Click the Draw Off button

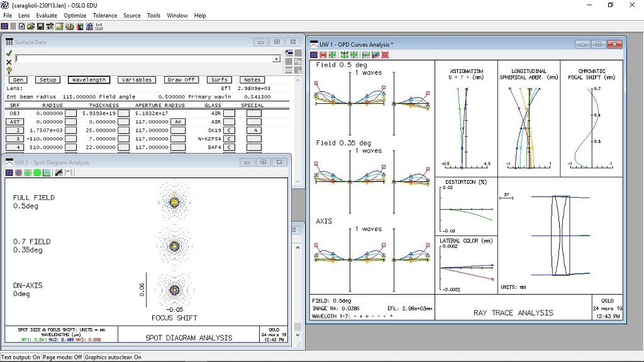pos(181,80)
